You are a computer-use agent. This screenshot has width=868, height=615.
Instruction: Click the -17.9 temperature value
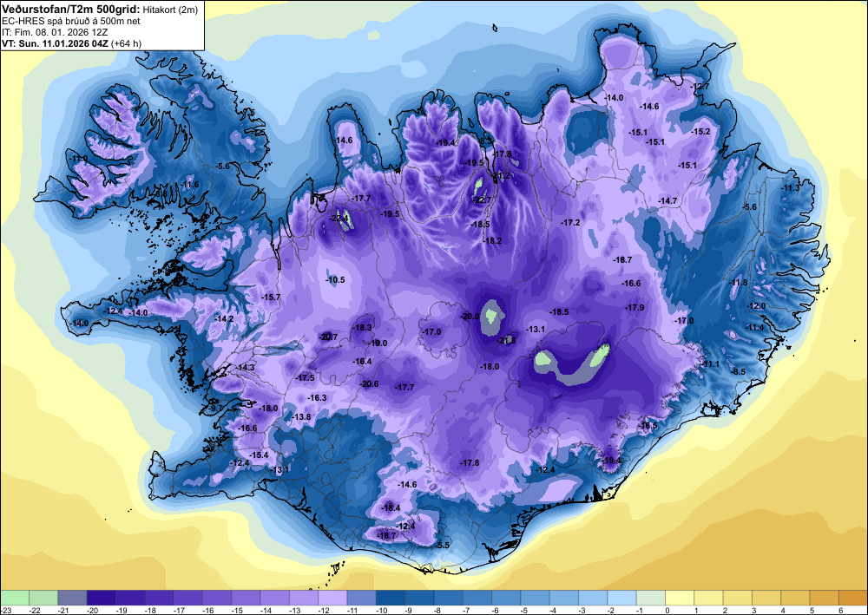click(635, 307)
